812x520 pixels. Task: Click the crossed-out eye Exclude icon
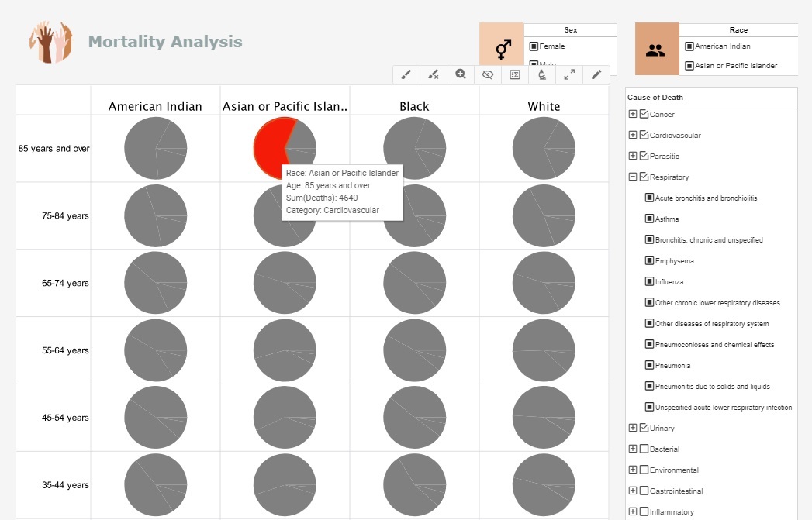tap(487, 74)
